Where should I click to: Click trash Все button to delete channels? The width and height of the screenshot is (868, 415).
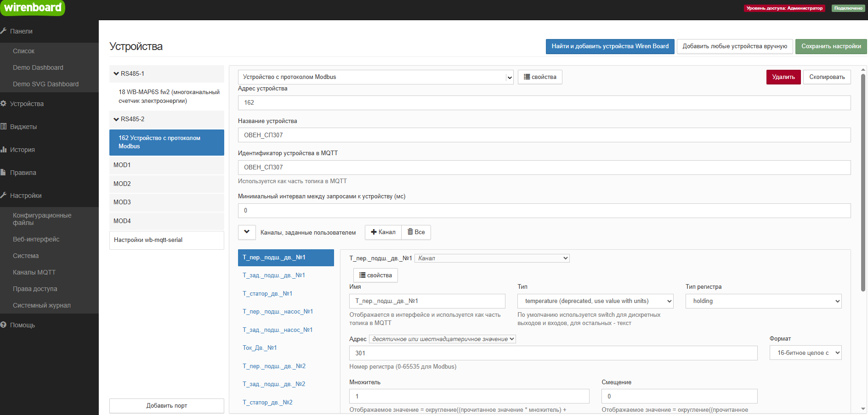(x=416, y=232)
